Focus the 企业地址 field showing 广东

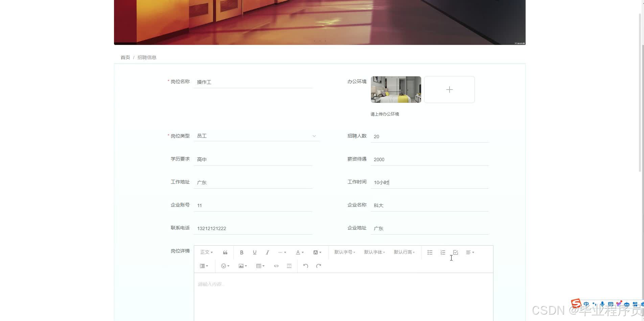pos(430,228)
